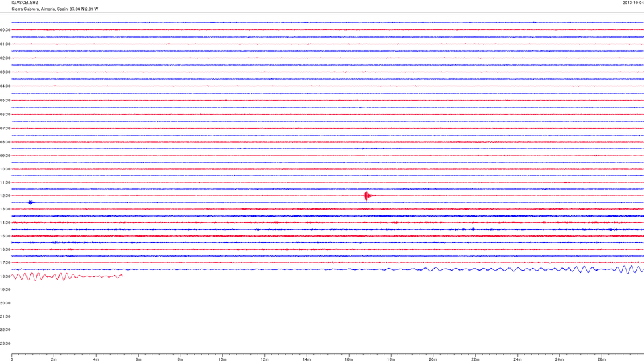Select the 05:30 time label

5,100
